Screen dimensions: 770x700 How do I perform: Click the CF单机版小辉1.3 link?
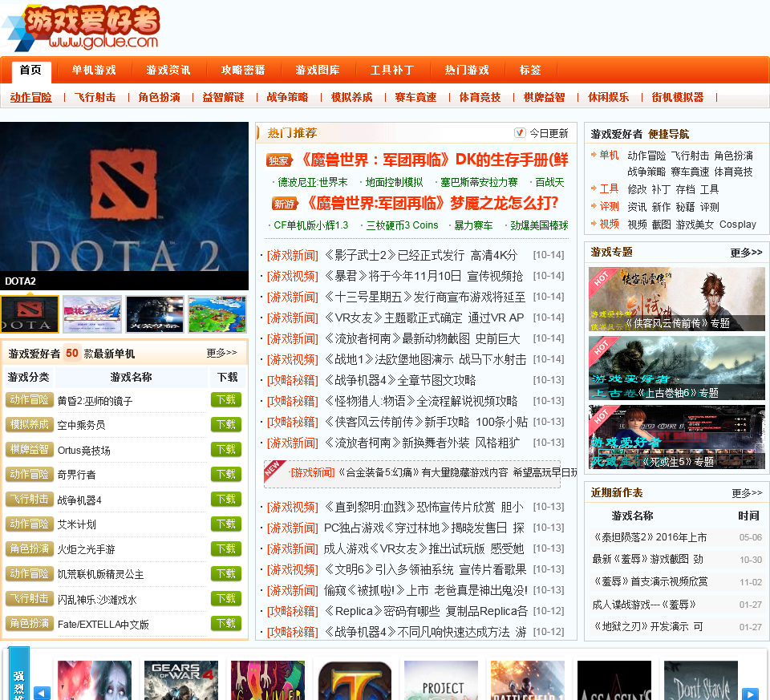(311, 225)
